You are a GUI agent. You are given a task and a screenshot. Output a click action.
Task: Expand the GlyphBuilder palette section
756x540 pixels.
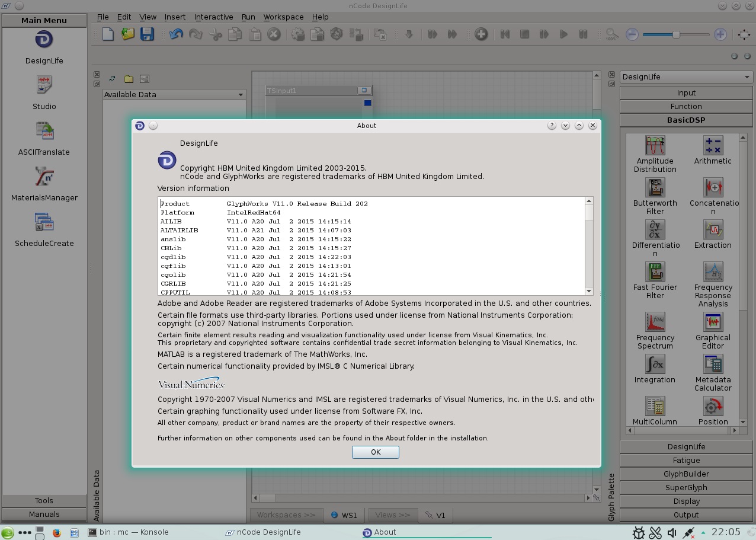coord(686,474)
